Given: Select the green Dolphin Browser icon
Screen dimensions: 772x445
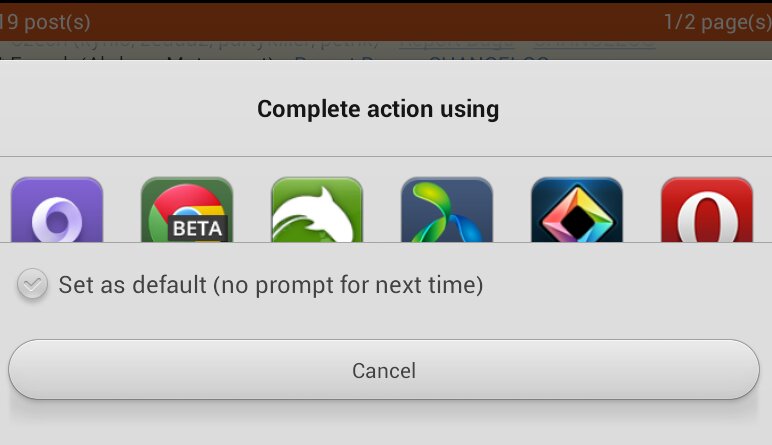Looking at the screenshot, I should pyautogui.click(x=317, y=210).
